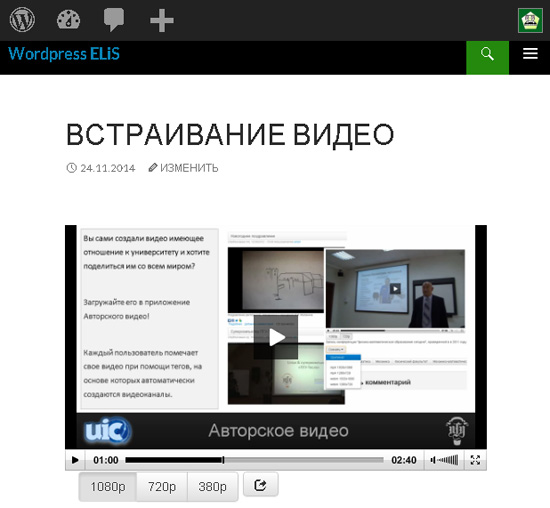Click the large play overlay on video

click(276, 337)
